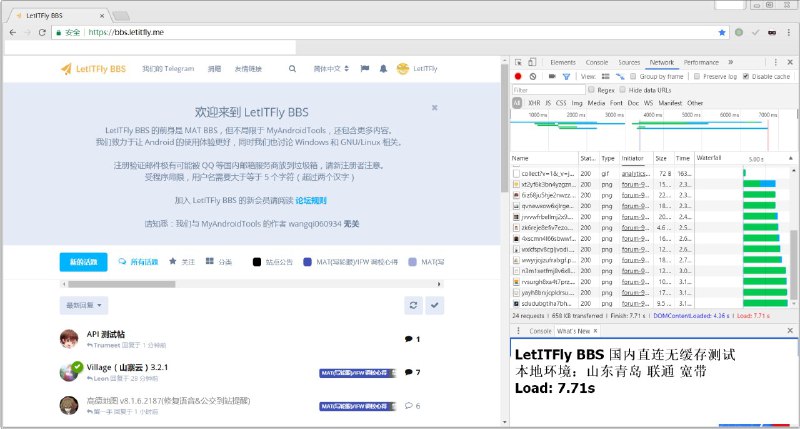Activate DevTools inspect element icon

(x=518, y=62)
